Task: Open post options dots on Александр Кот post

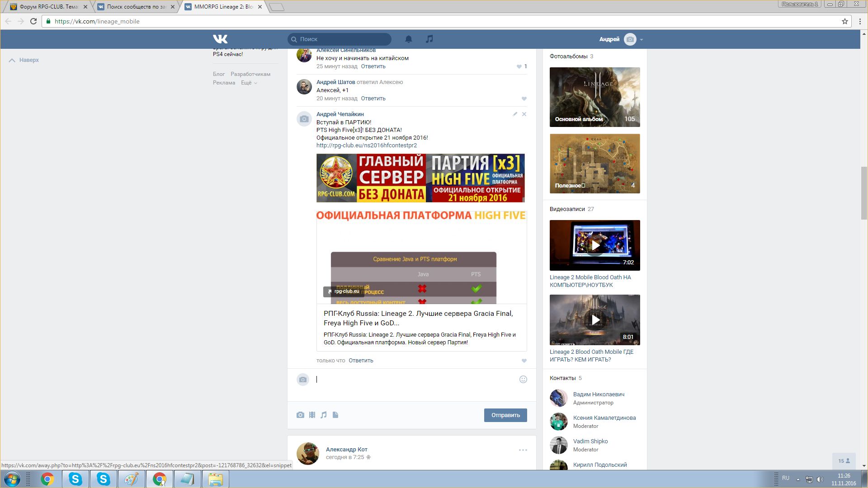Action: point(523,450)
